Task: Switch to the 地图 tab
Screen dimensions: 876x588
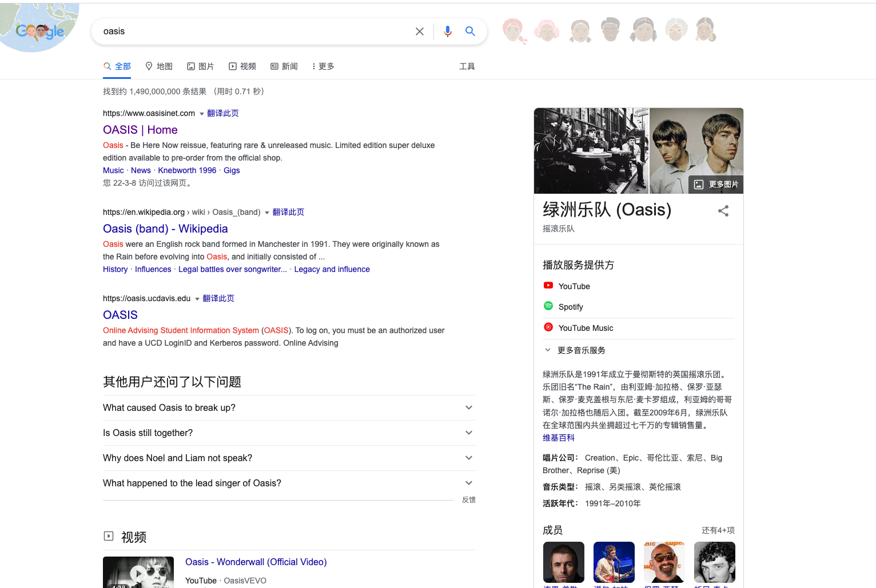Action: (159, 66)
